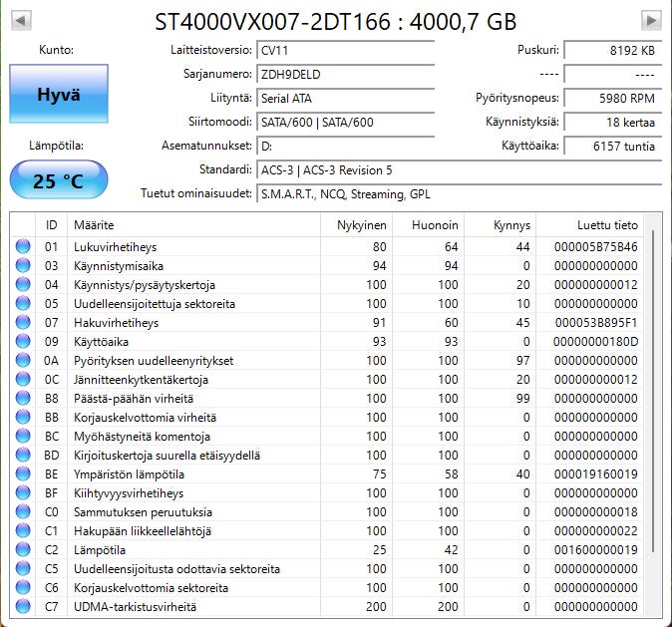Select raw value 000005B75B46

pyautogui.click(x=595, y=247)
